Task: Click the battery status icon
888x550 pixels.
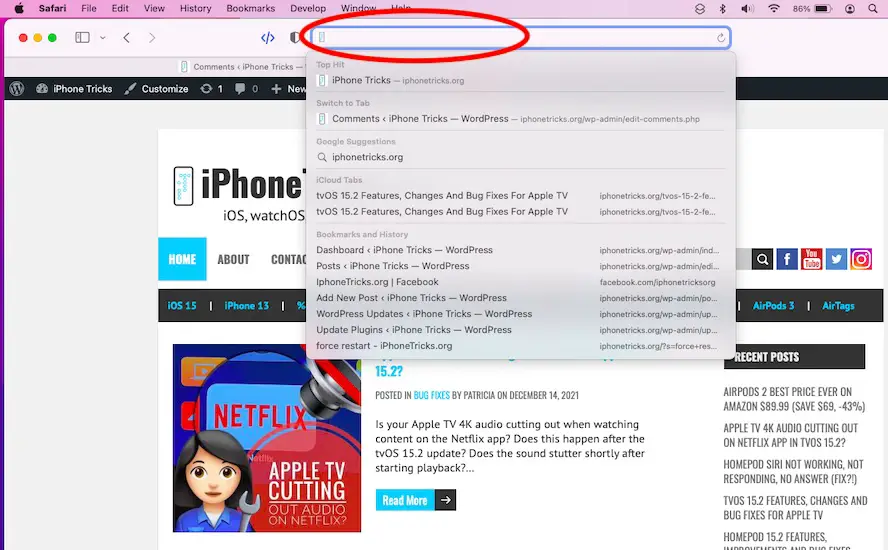Action: 822,8
